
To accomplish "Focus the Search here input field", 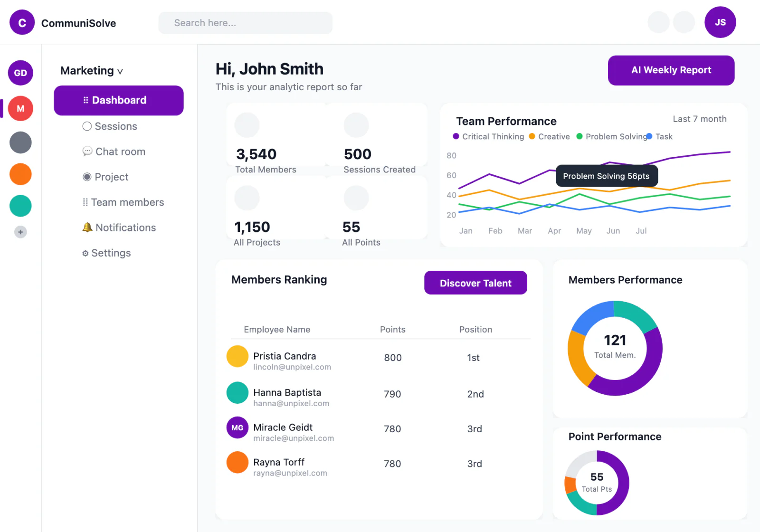I will point(246,23).
